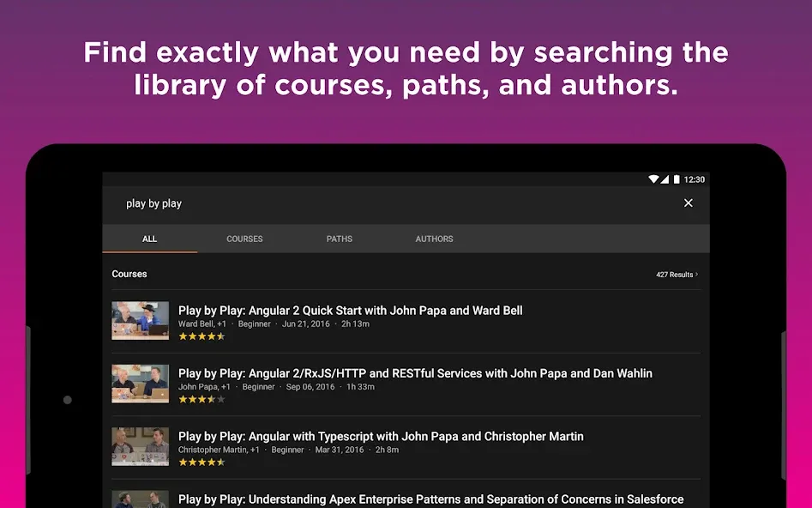812x508 pixels.
Task: Open Angular with Typescript course title
Action: [x=382, y=437]
